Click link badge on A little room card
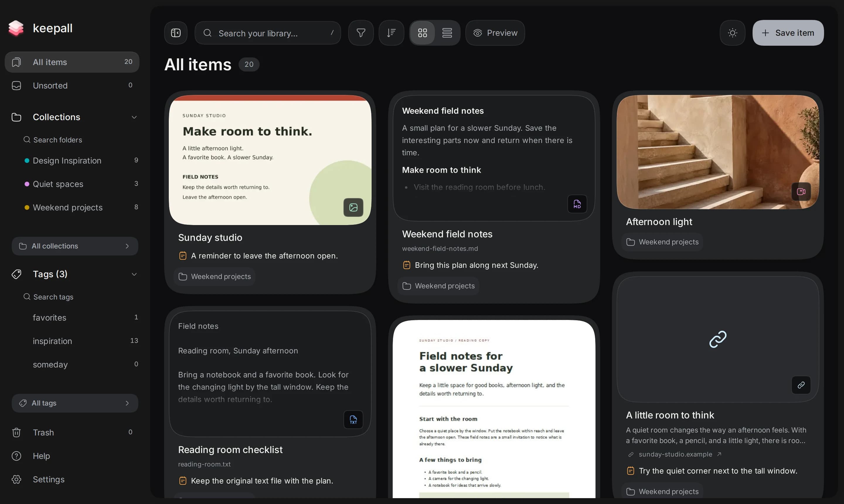Image resolution: width=844 pixels, height=504 pixels. coord(801,385)
